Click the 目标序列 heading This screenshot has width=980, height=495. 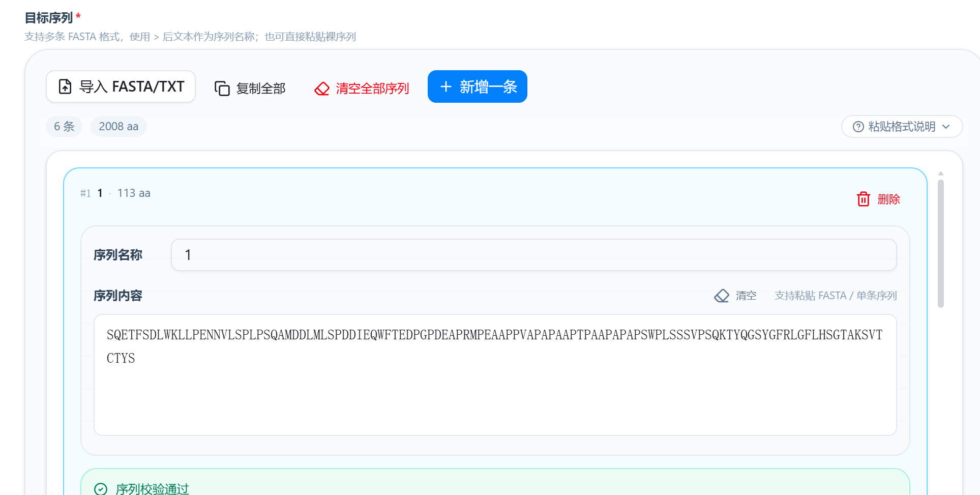pos(49,18)
